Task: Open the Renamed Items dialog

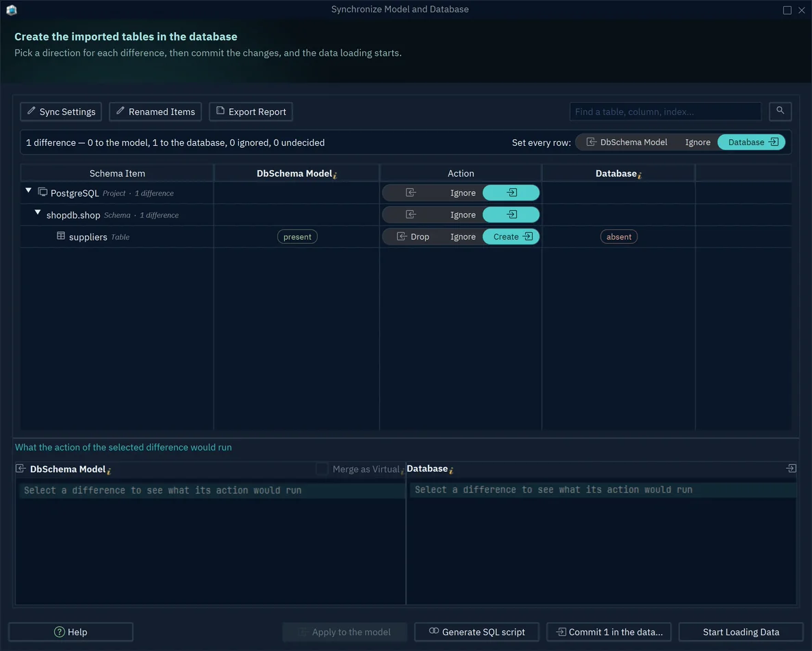Action: (155, 112)
